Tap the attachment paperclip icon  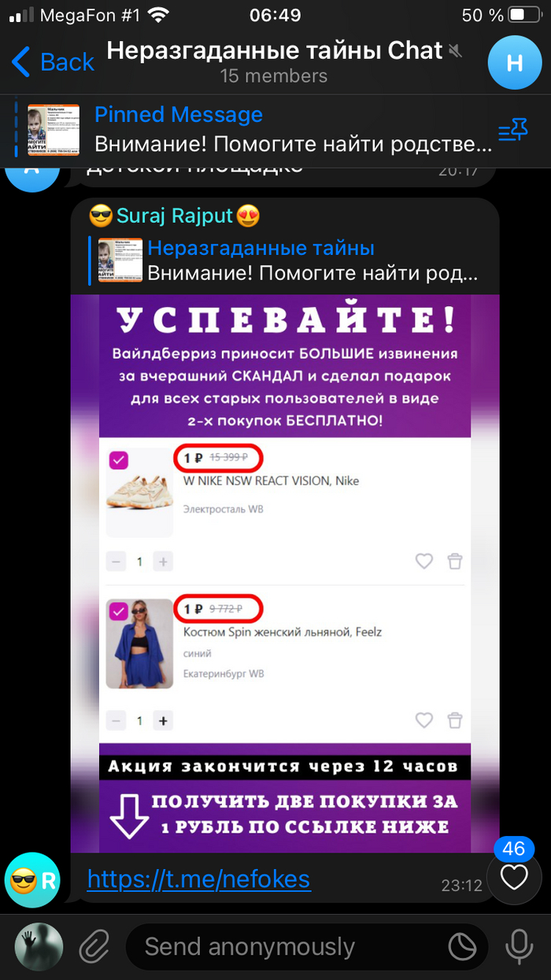pyautogui.click(x=94, y=945)
